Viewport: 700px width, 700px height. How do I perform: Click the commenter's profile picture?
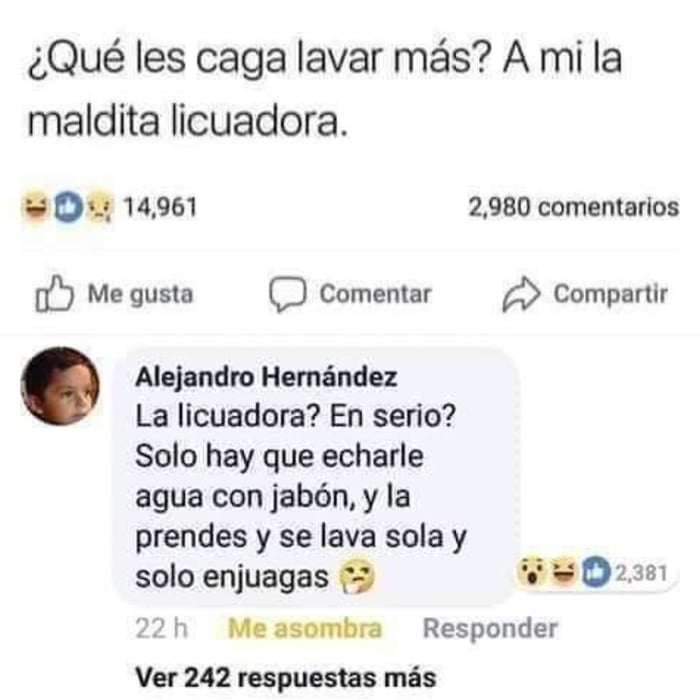pos(60,386)
